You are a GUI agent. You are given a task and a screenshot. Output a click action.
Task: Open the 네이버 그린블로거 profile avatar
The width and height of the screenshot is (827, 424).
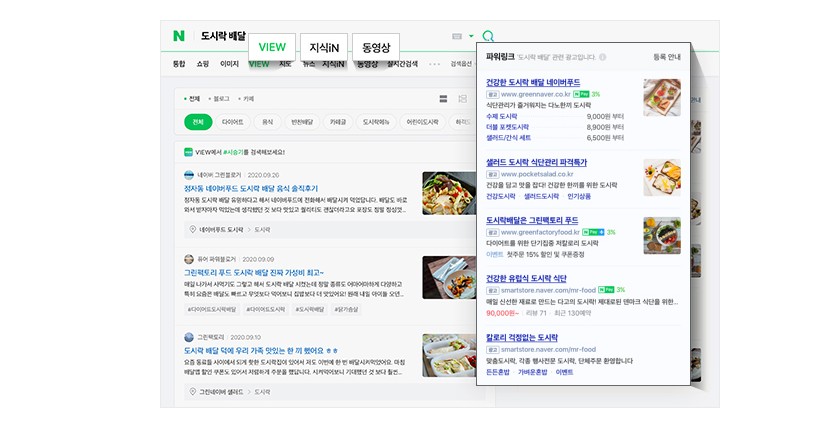click(189, 175)
